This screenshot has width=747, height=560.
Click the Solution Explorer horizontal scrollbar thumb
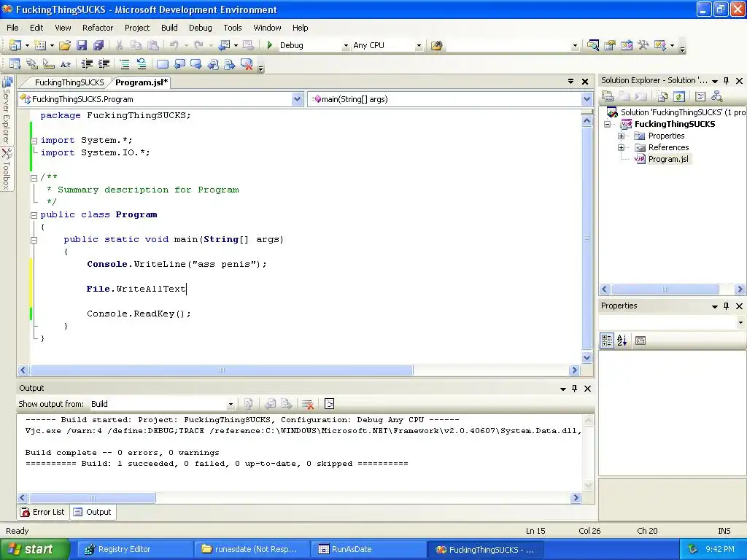point(665,289)
